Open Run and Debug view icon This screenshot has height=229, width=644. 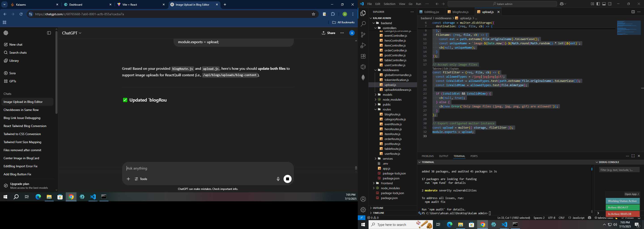click(x=363, y=45)
